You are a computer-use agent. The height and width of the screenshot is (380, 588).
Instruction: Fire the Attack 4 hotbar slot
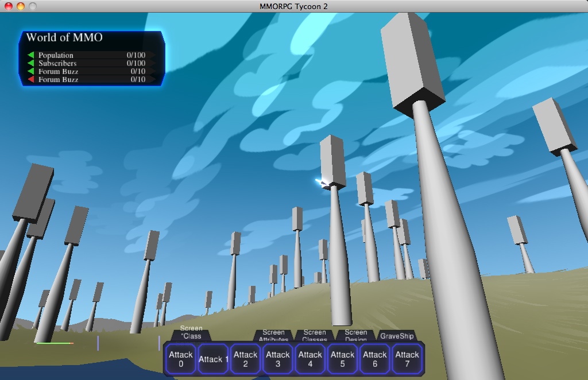click(x=310, y=359)
